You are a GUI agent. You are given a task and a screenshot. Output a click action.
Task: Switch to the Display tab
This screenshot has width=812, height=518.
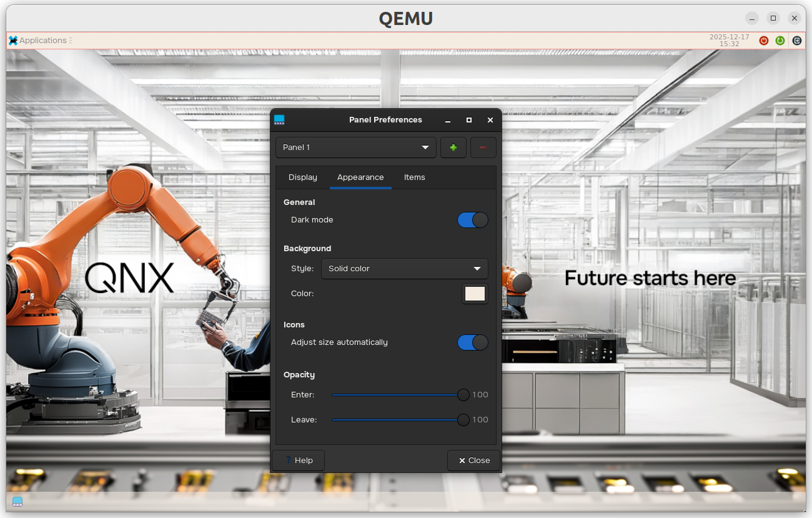pyautogui.click(x=303, y=177)
